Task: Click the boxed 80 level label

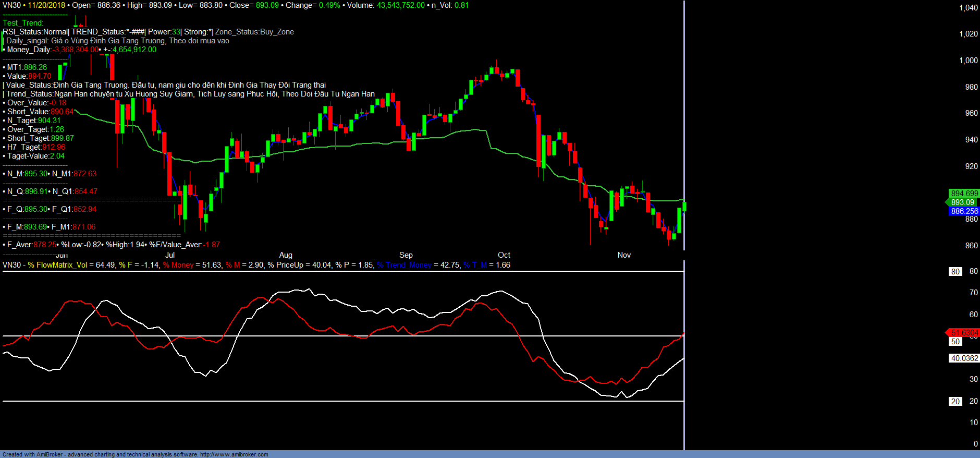Action: (955, 272)
